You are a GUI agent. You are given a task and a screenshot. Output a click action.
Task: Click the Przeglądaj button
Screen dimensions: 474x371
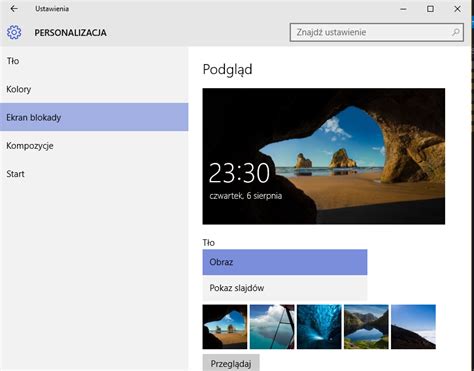(x=231, y=363)
